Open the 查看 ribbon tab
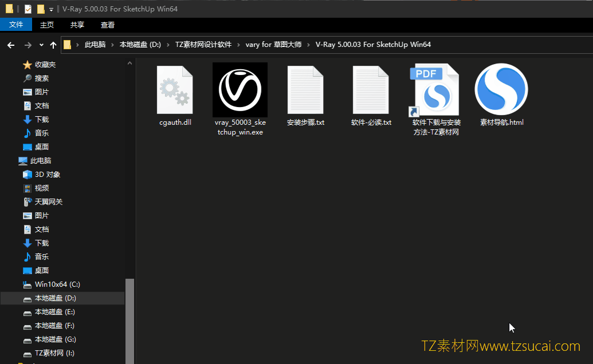593x364 pixels. click(x=107, y=25)
